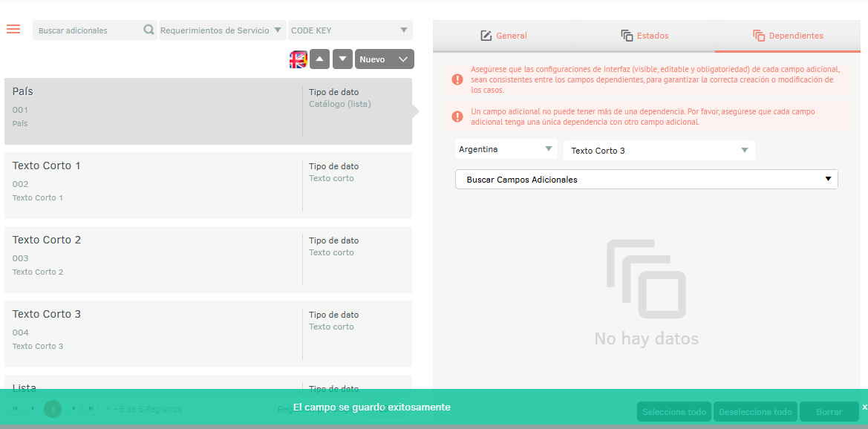Open the hamburger menu

pyautogui.click(x=13, y=29)
